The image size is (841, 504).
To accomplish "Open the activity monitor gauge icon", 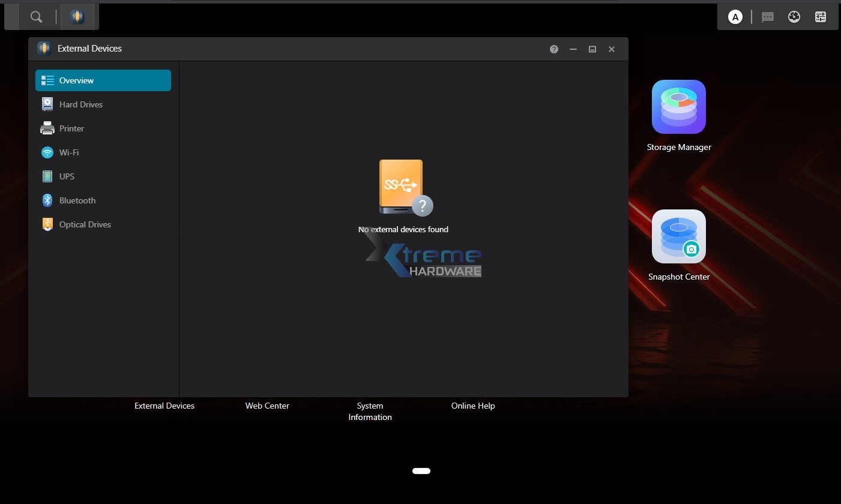I will tap(794, 17).
